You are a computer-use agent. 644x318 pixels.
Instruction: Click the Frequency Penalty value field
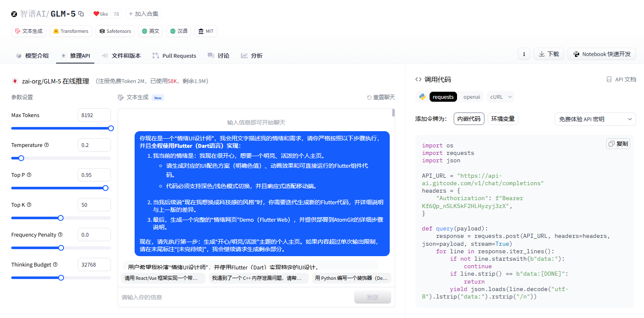[94, 235]
